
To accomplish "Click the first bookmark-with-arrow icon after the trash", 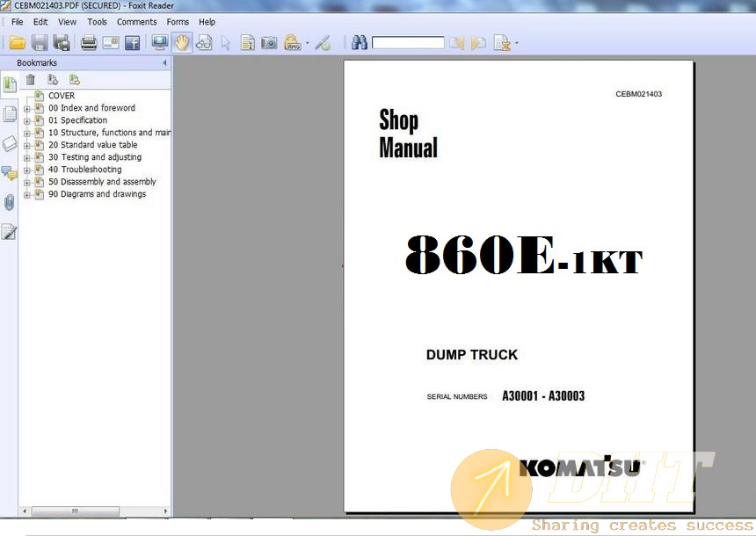I will click(x=53, y=80).
